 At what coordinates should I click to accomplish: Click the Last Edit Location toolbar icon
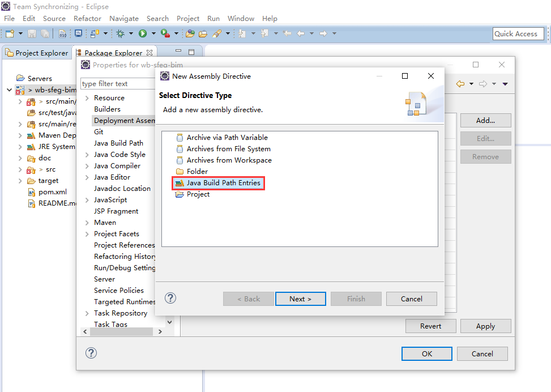[287, 33]
